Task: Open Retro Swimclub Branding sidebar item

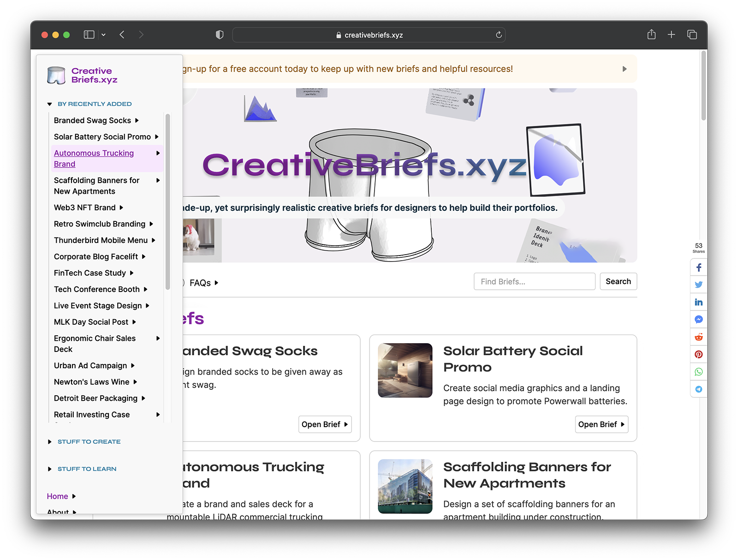Action: pos(103,224)
